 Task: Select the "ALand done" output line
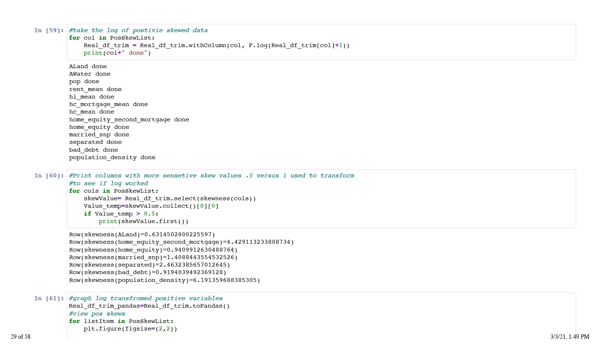[x=88, y=66]
